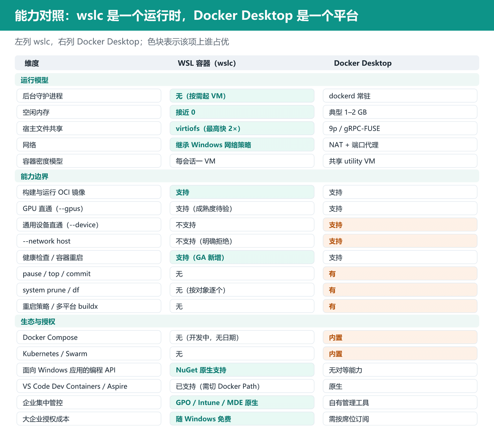Click the 'dockerd 常驻' cell
Image resolution: width=494 pixels, height=448 pixels.
(400, 96)
